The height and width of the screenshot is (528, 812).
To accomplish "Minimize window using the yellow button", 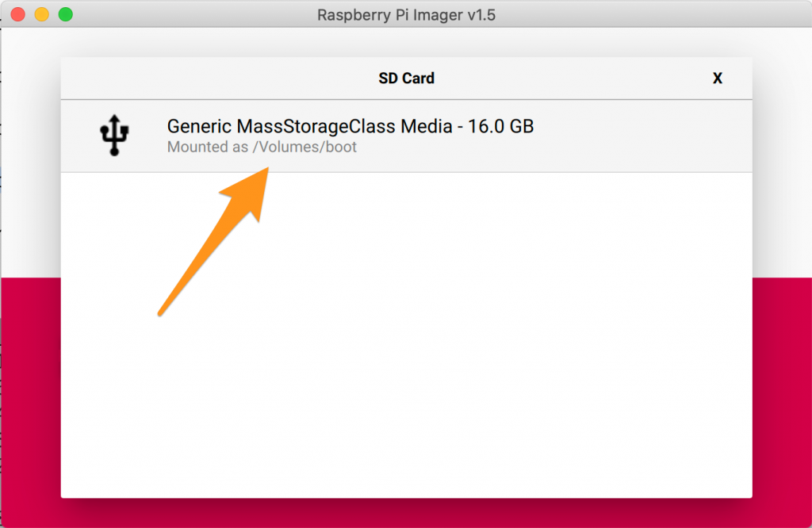I will [42, 14].
